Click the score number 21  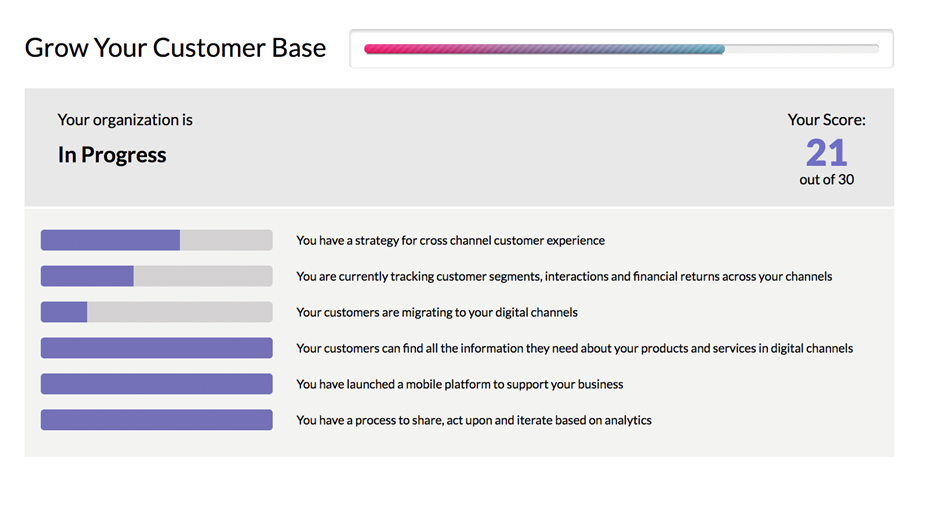[x=826, y=153]
